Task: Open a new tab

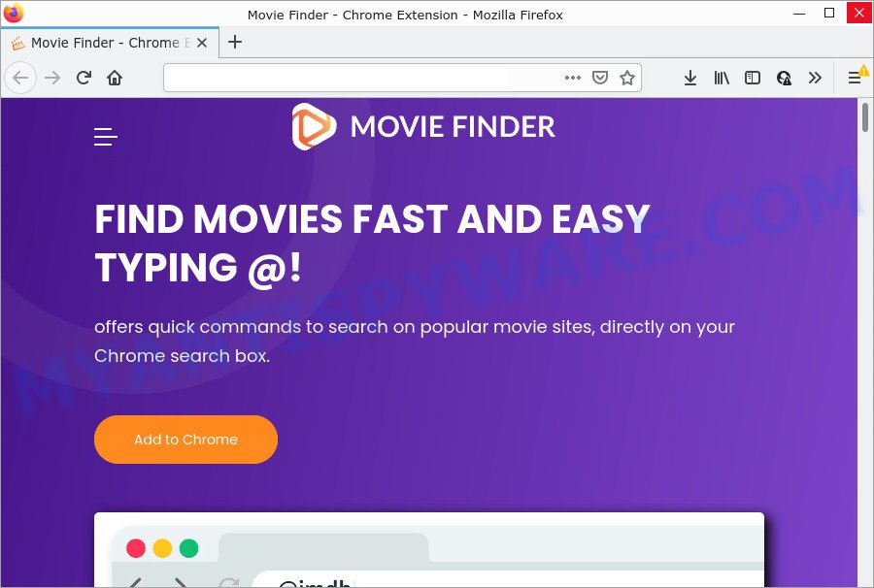Action: point(235,42)
